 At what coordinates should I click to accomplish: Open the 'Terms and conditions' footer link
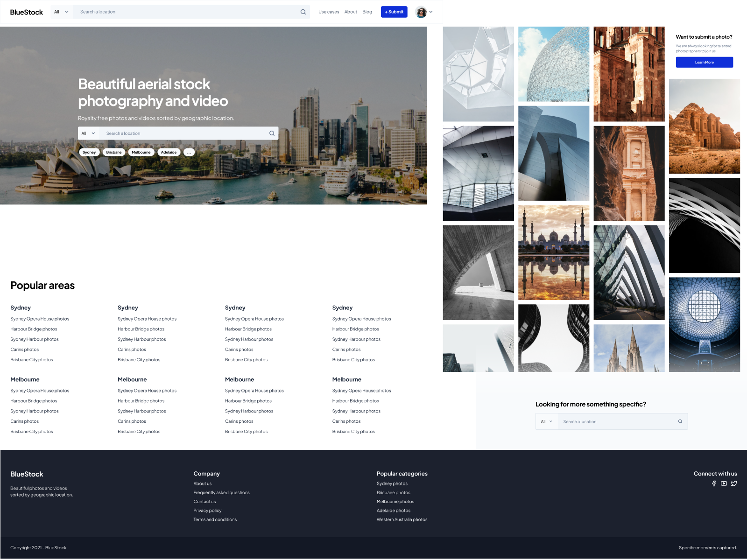(x=215, y=520)
